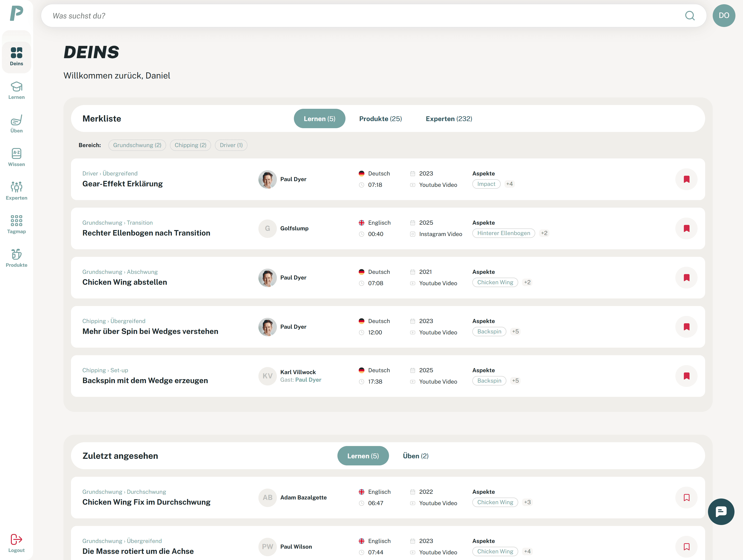
Task: Switch Merkliste to the Produkte tab
Action: point(380,118)
